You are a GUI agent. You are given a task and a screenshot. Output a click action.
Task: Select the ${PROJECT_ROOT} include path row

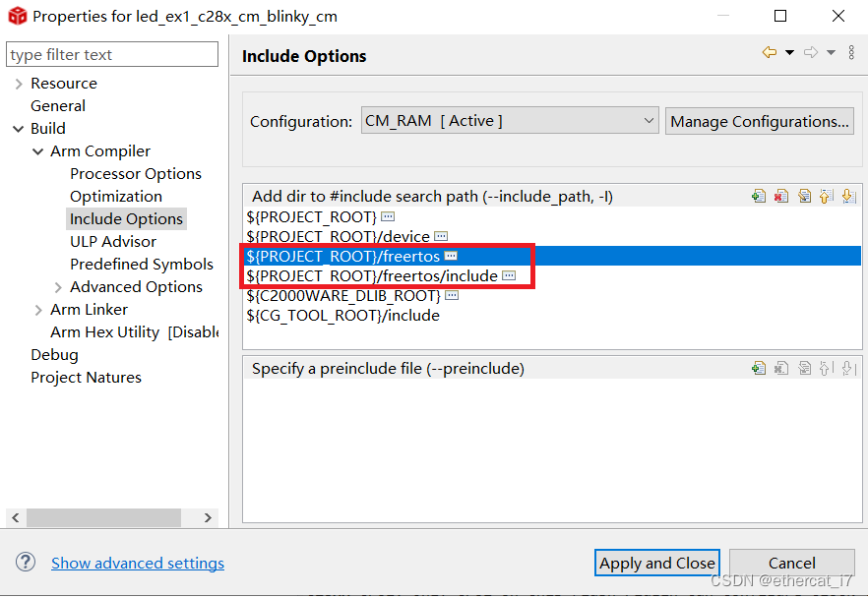(x=552, y=216)
